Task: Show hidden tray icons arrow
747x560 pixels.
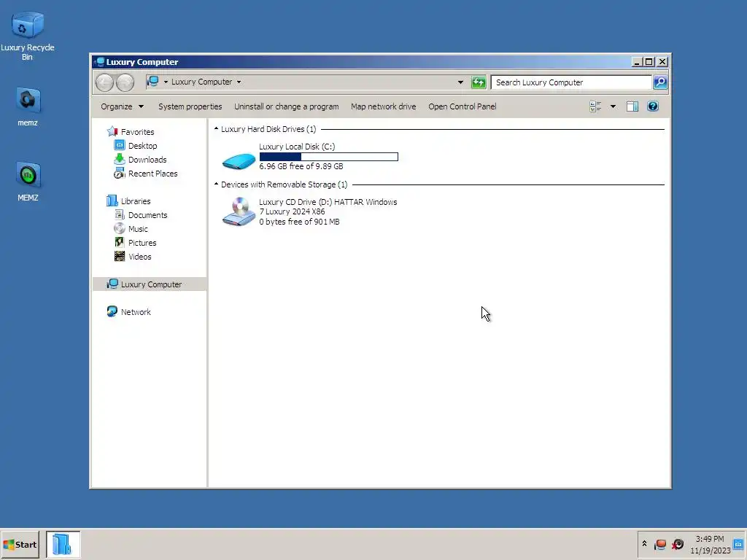Action: pyautogui.click(x=644, y=544)
